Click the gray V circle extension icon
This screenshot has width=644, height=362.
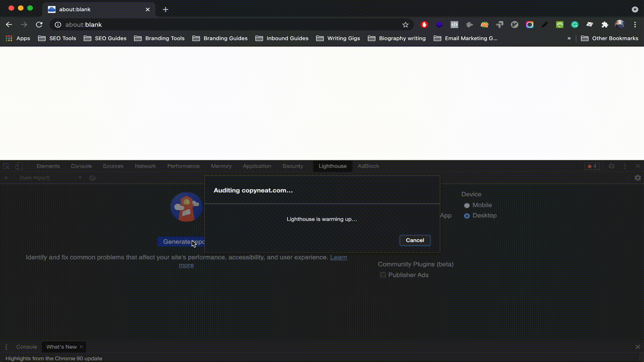(x=515, y=25)
